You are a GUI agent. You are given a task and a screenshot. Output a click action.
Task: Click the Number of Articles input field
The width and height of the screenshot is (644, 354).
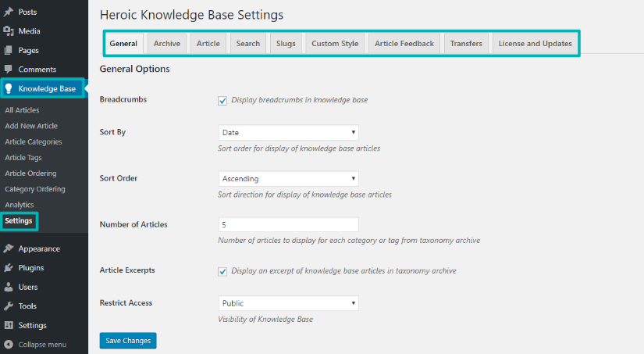pyautogui.click(x=288, y=224)
